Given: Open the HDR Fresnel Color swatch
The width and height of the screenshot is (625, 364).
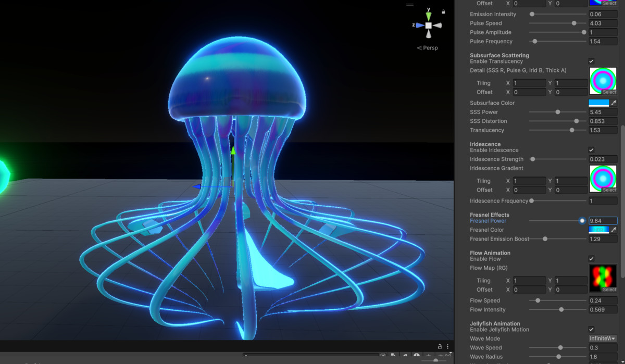Looking at the screenshot, I should (x=599, y=230).
